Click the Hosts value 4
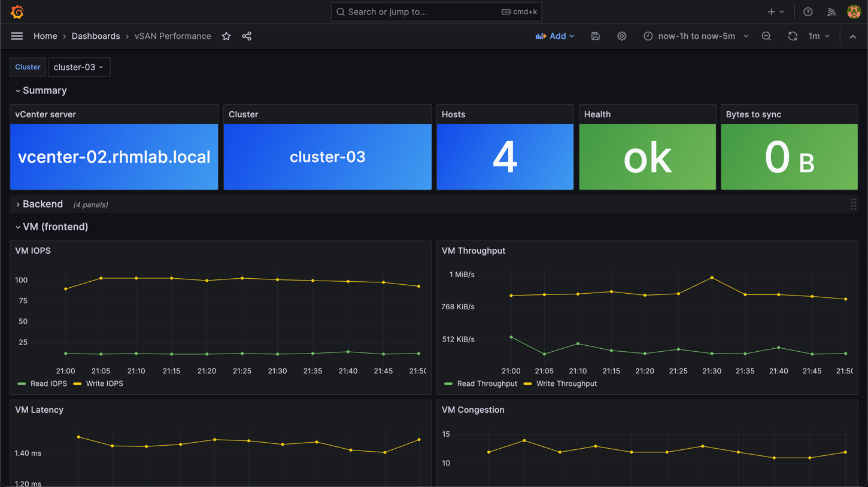 (505, 158)
